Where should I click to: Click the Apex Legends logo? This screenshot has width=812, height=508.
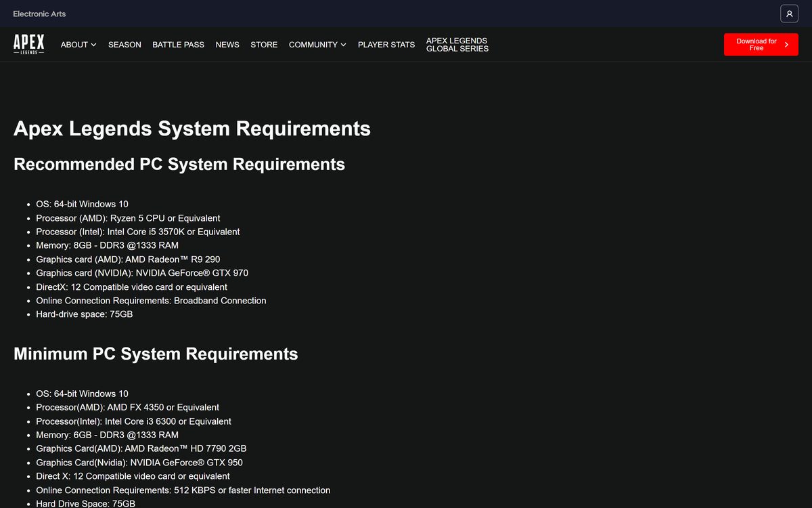pyautogui.click(x=29, y=45)
